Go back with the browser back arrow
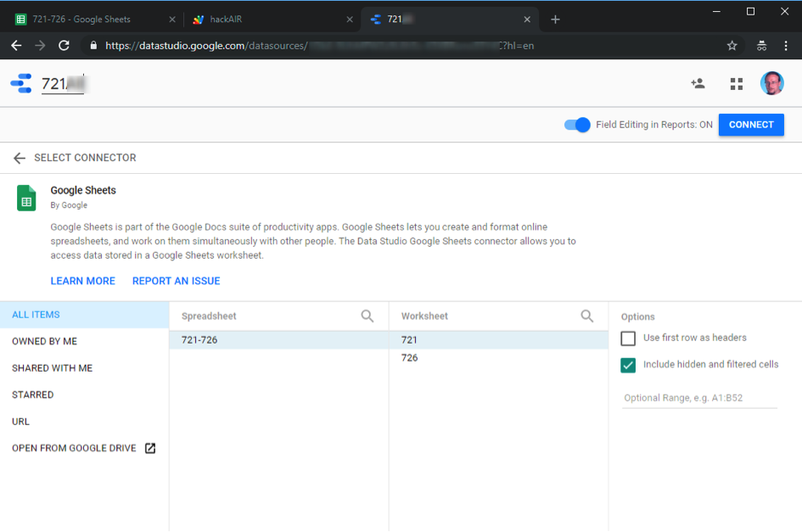 tap(16, 46)
